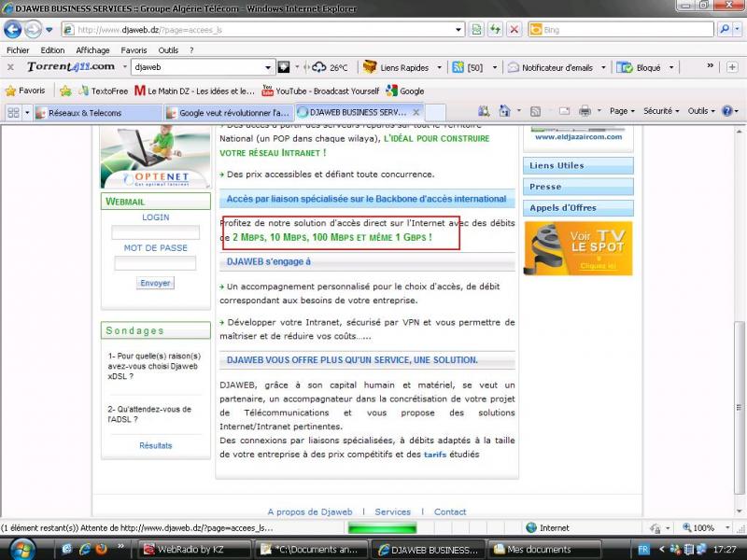The image size is (747, 560).
Task: Open the A propos de Djaweb footer link
Action: pos(310,511)
